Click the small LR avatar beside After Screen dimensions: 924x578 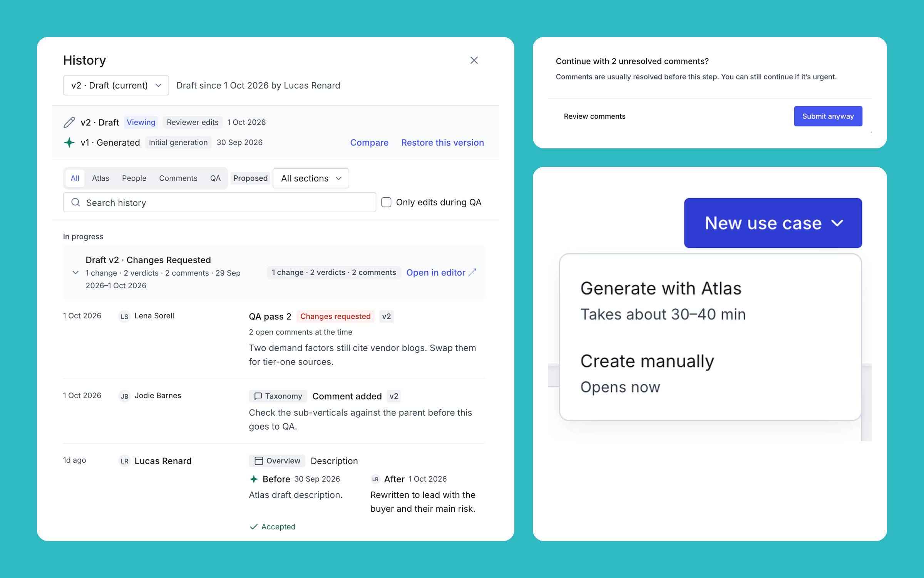pos(375,479)
